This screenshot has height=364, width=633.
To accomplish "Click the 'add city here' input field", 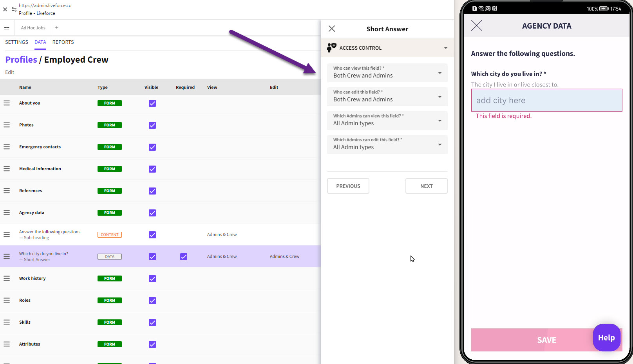I will pos(546,100).
